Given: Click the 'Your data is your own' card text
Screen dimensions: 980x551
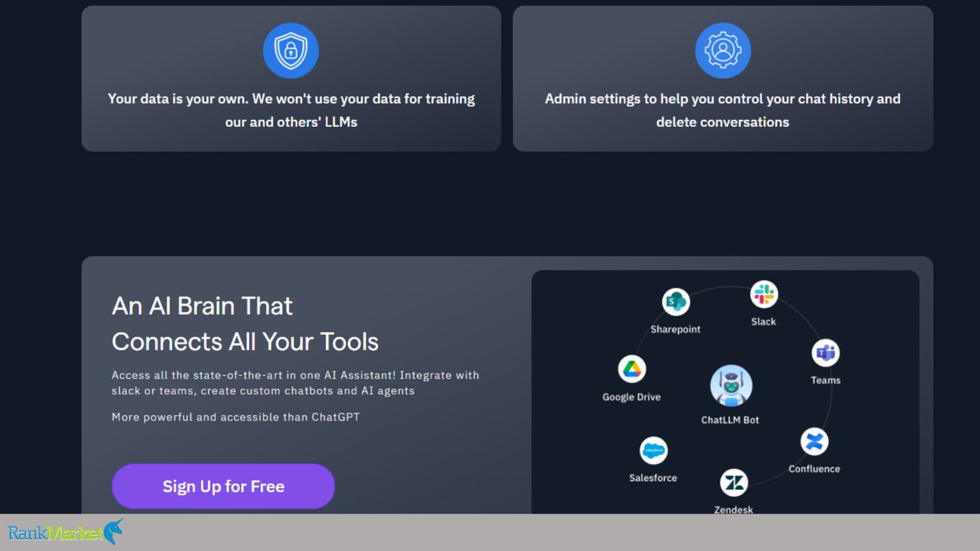Looking at the screenshot, I should [x=291, y=110].
